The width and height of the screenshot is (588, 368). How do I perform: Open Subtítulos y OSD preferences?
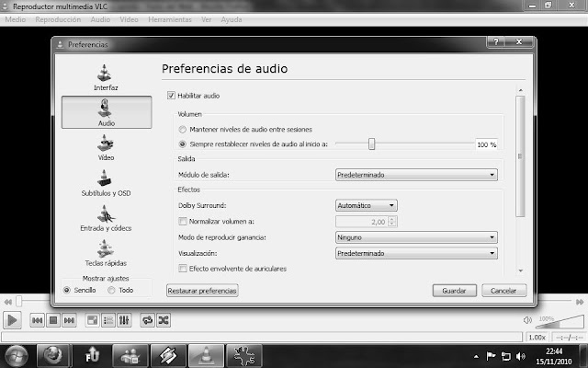[x=106, y=183]
